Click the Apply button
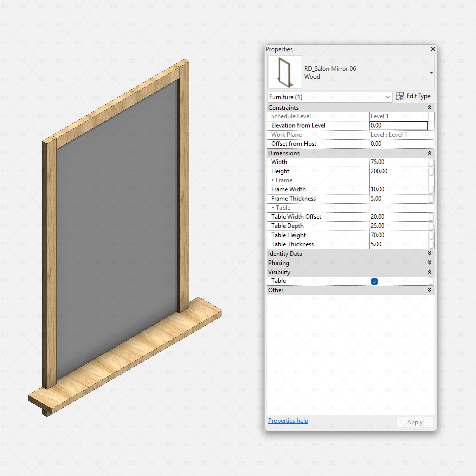 [415, 422]
